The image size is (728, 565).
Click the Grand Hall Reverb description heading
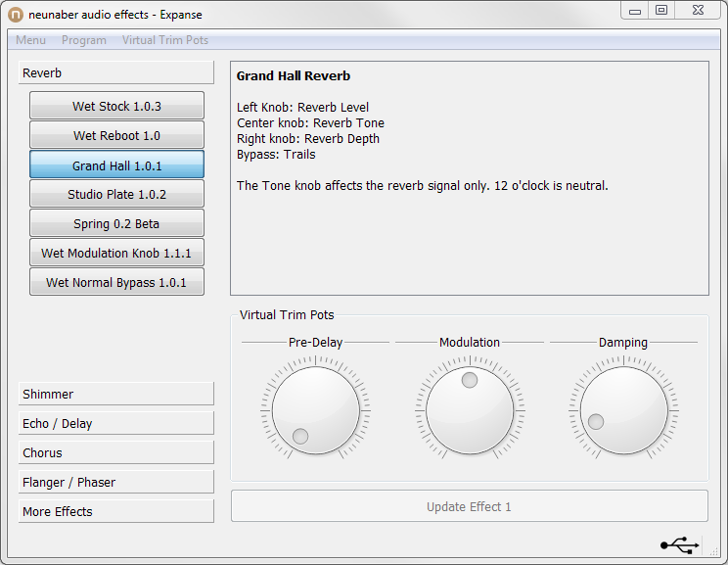[x=294, y=75]
